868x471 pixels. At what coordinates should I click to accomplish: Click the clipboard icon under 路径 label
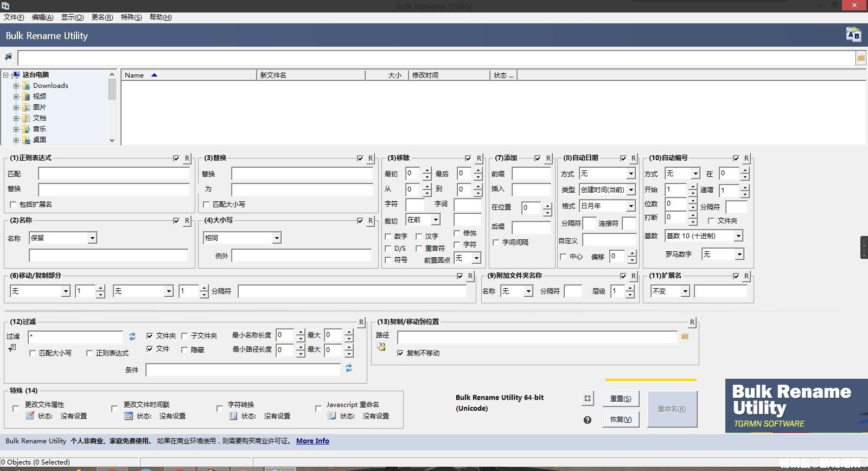pyautogui.click(x=381, y=347)
